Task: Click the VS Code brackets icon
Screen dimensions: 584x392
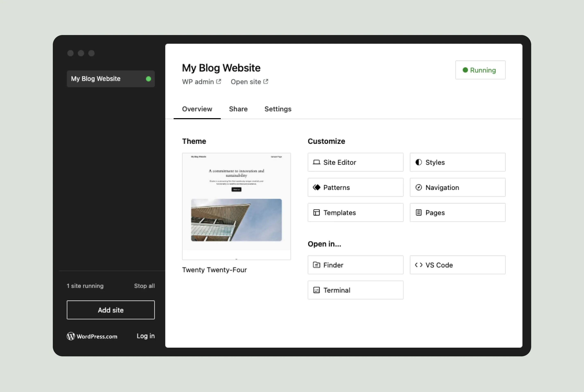Action: pos(419,265)
